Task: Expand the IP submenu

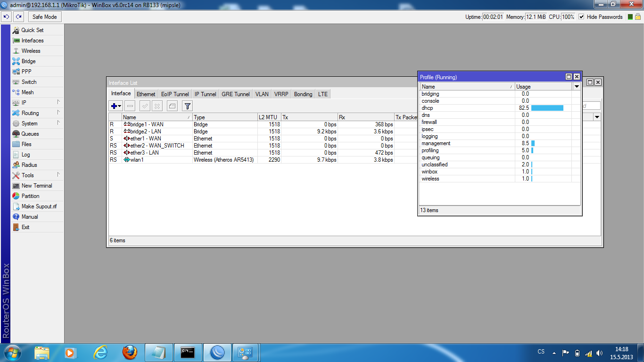Action: (37, 103)
